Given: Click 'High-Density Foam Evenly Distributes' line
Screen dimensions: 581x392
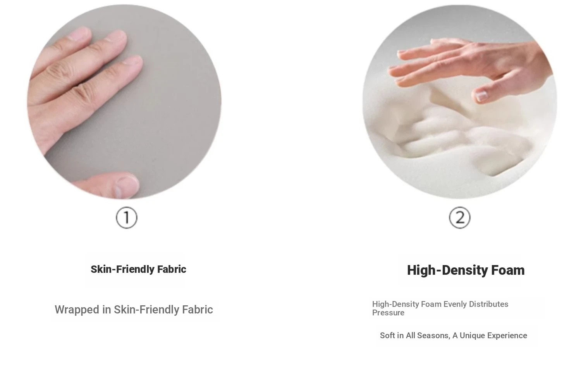Looking at the screenshot, I should click(440, 304).
